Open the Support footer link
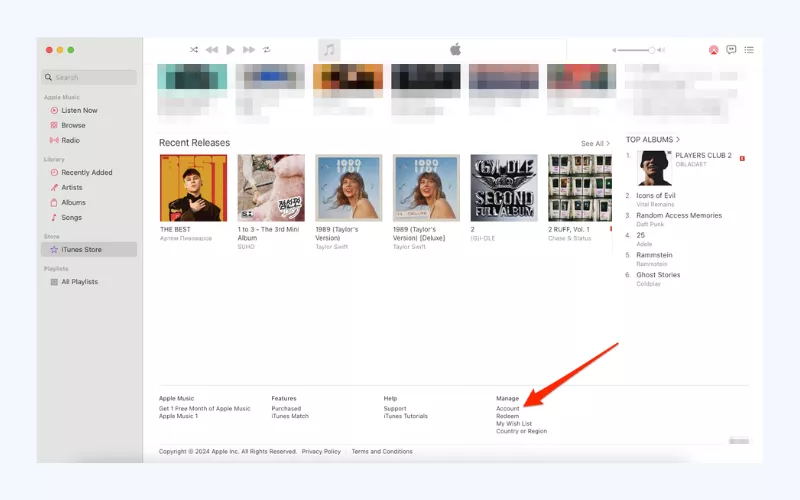This screenshot has width=800, height=500. tap(395, 409)
